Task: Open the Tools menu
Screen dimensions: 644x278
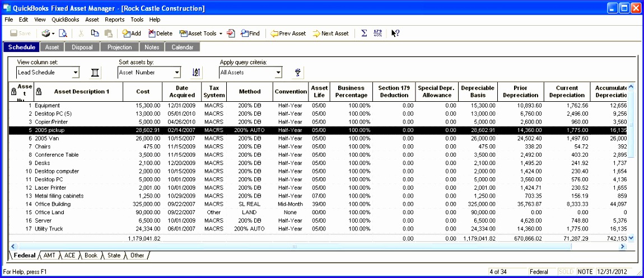Action: click(137, 19)
